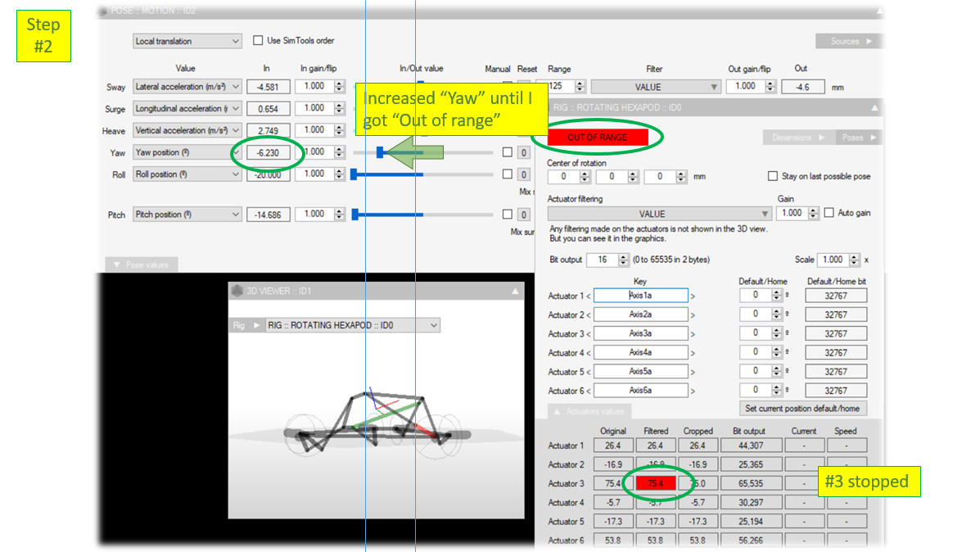Reset the Yaw axis with its 0 button
The image size is (980, 552).
tap(523, 152)
